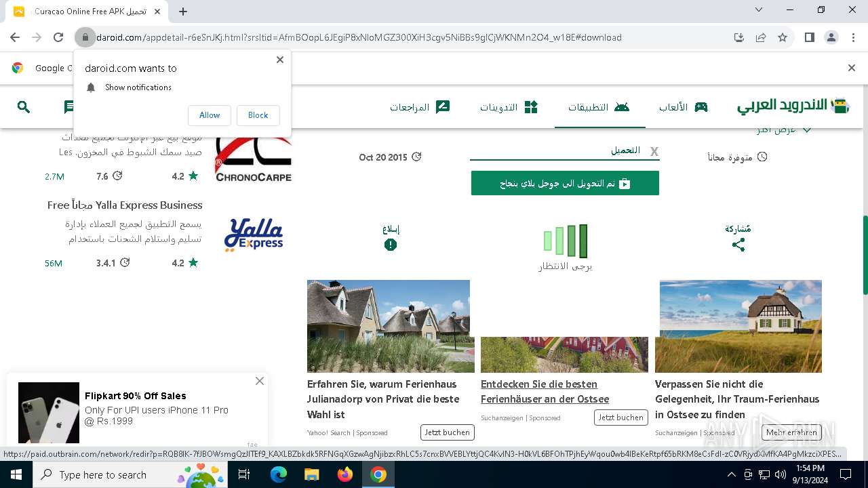The width and height of the screenshot is (868, 488).
Task: Click Mehr erfahren ad button
Action: point(791,432)
